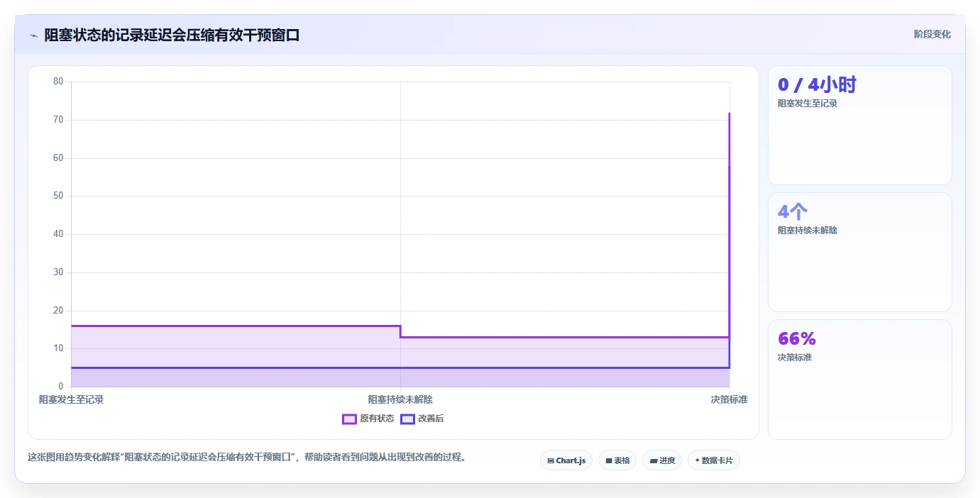Click y-axis value 70
Screen dimensions: 980x498
tap(58, 120)
